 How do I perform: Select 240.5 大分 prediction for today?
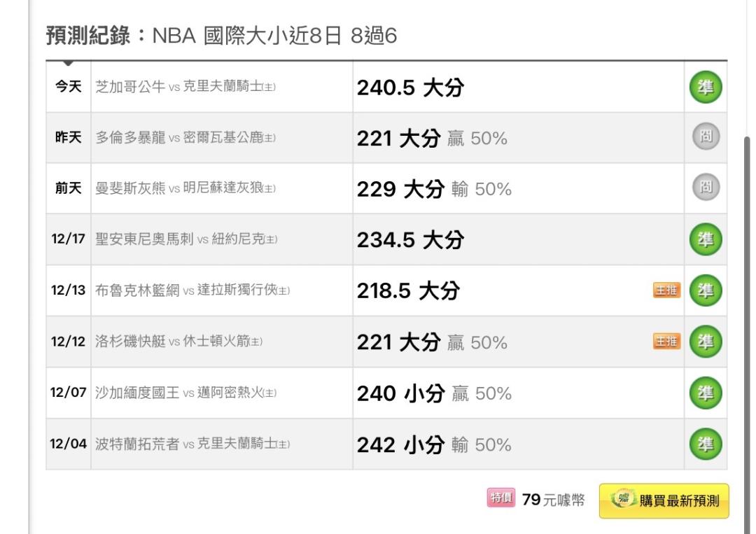[410, 88]
